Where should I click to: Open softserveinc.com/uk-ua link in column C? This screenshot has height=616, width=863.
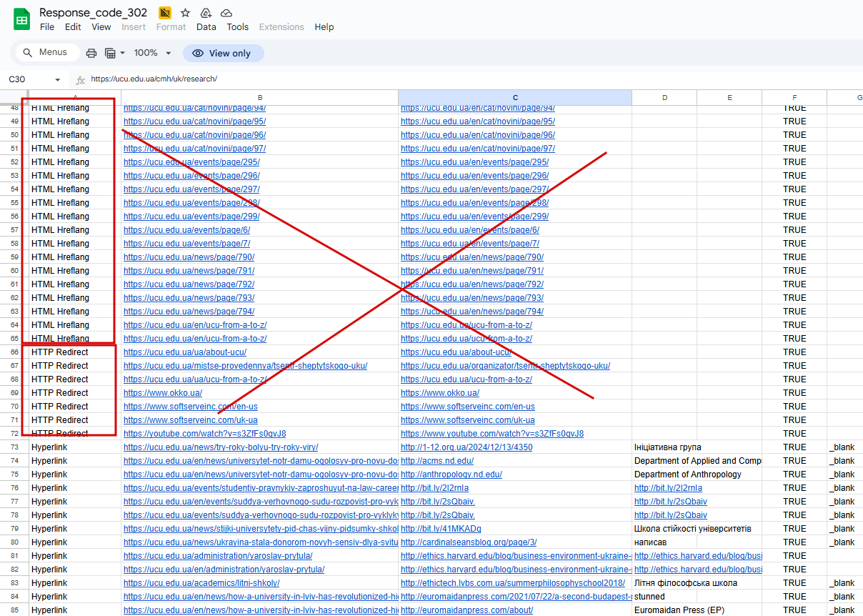468,420
